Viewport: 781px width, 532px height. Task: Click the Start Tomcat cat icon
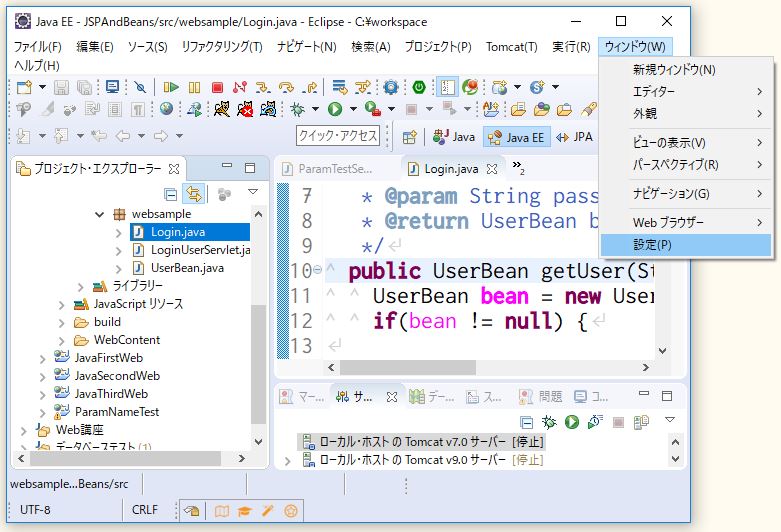pos(222,109)
